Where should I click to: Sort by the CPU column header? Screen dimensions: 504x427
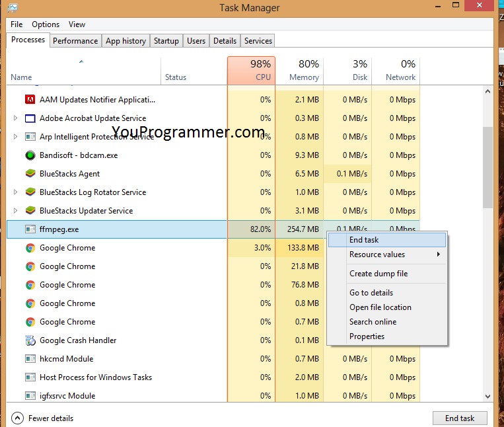pyautogui.click(x=251, y=71)
